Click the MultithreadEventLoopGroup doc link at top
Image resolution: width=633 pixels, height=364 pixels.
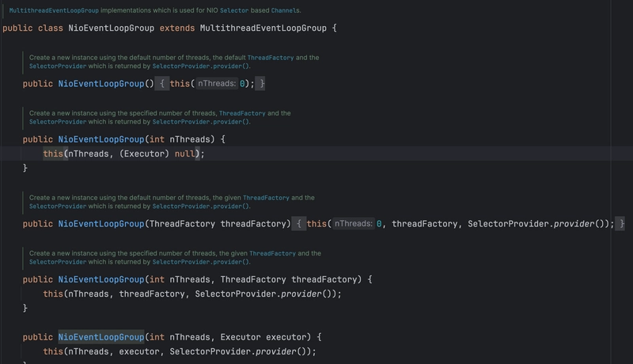[x=54, y=10]
